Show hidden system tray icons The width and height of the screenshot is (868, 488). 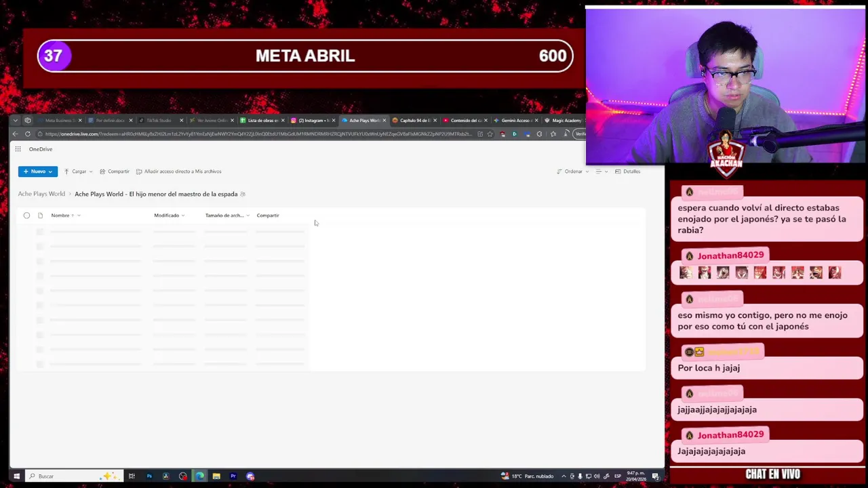coord(564,476)
